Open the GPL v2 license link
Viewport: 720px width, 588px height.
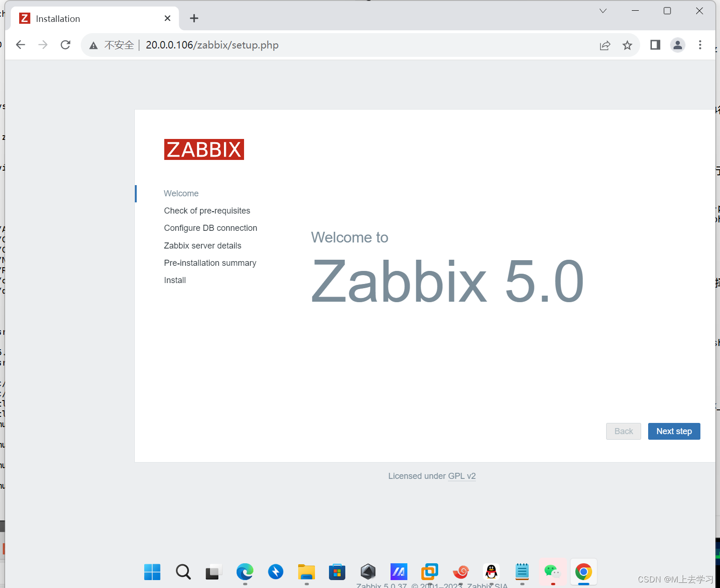[x=462, y=476]
